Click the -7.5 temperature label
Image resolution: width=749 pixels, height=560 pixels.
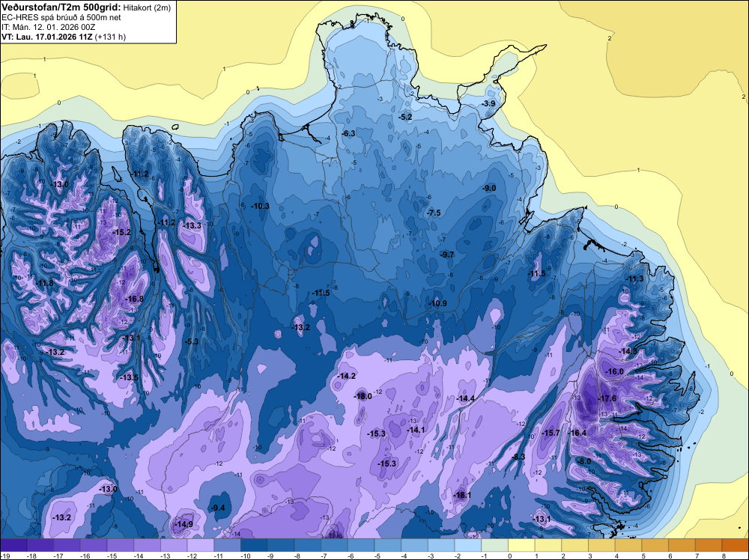(434, 213)
